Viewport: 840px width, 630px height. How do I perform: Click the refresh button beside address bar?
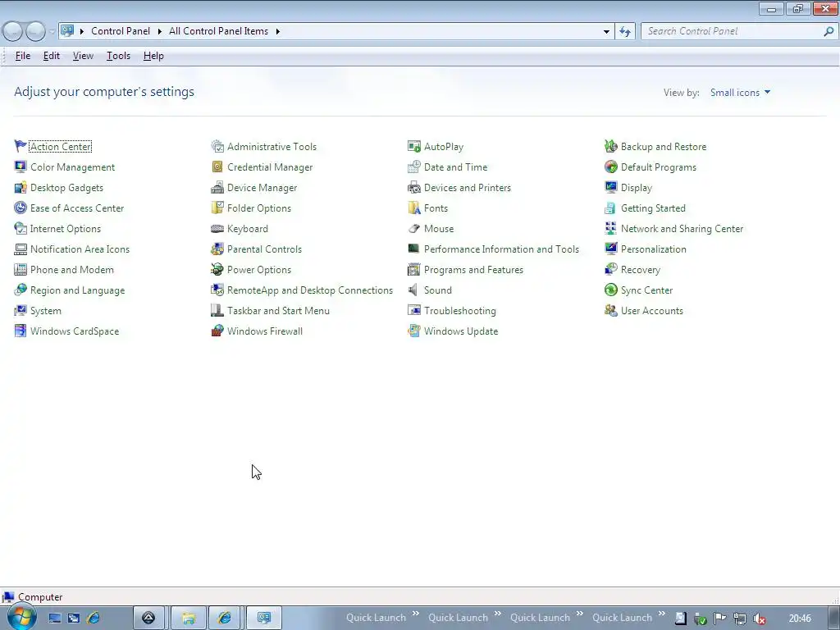tap(625, 32)
